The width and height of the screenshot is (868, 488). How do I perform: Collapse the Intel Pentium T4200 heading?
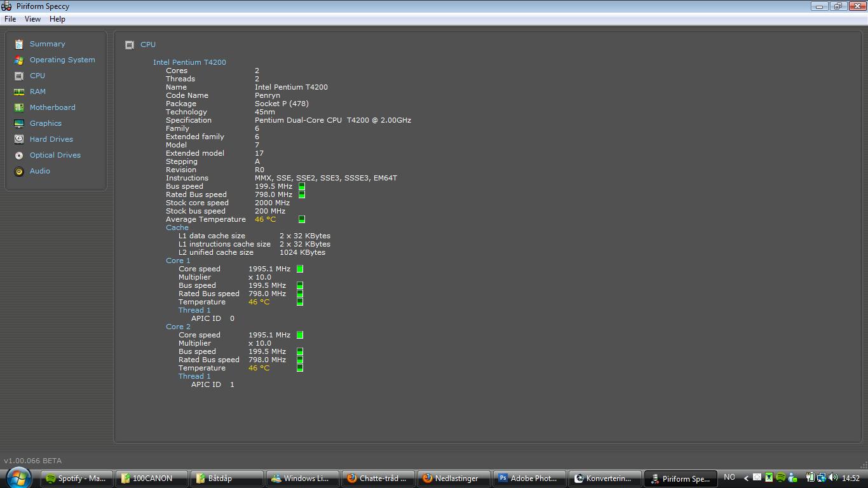[x=189, y=62]
